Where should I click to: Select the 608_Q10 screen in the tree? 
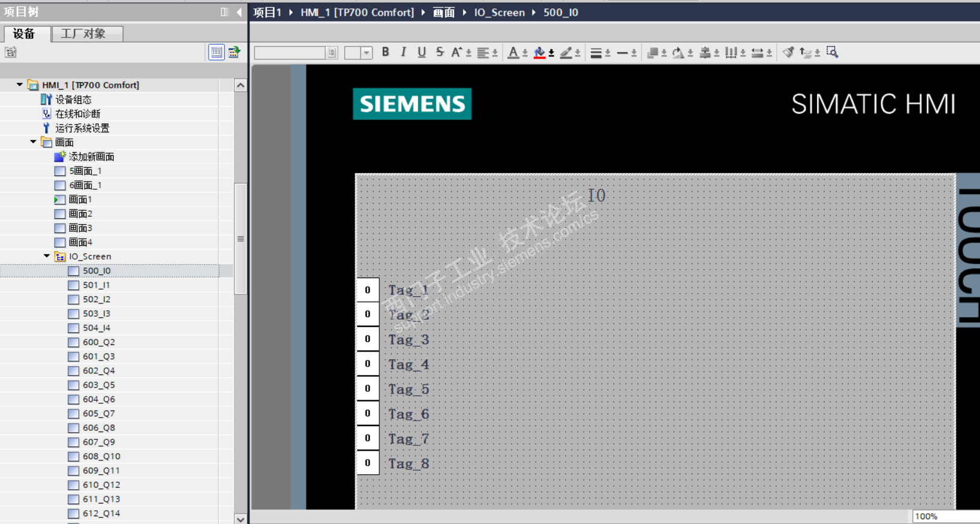(x=101, y=456)
